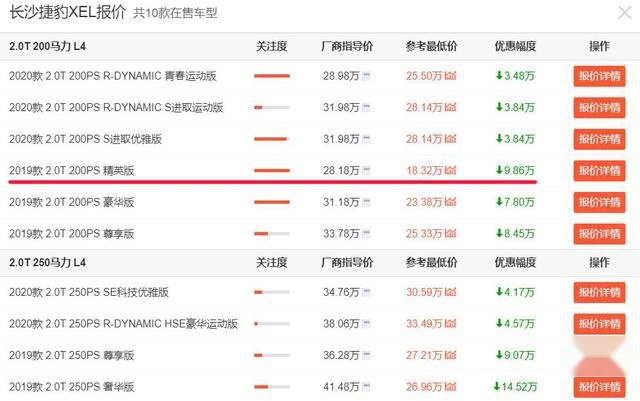Click 报价详情 for R-DYNAMIC S进取运动版
Image resolution: width=640 pixels, height=401 pixels.
point(599,107)
